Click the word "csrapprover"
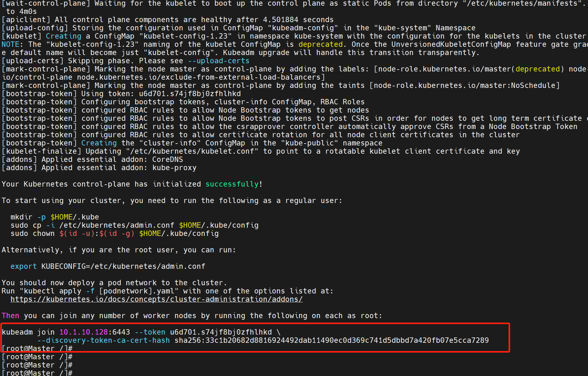 pyautogui.click(x=261, y=126)
